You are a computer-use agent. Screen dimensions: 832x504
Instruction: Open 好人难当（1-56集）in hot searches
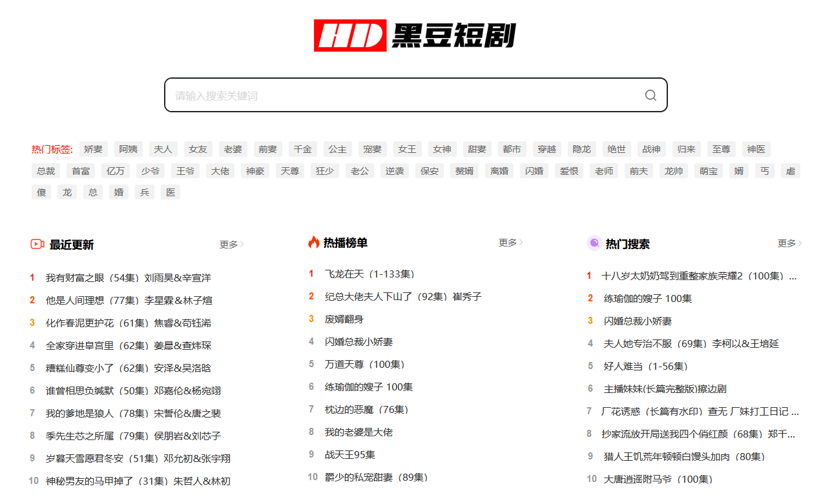click(645, 367)
